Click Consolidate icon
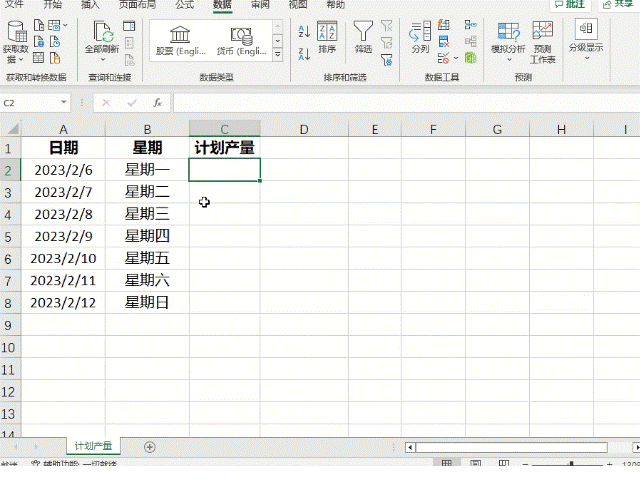The height and width of the screenshot is (480, 640). click(471, 25)
